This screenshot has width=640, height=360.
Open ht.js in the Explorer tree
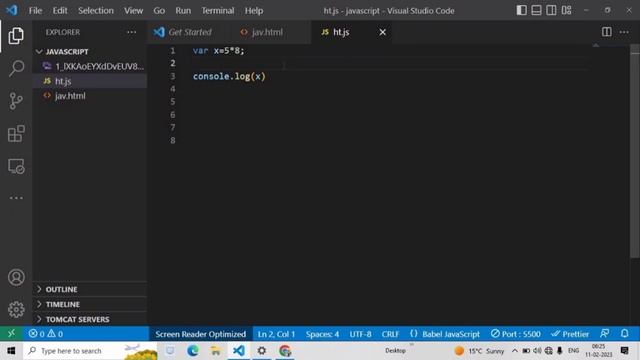(90, 81)
